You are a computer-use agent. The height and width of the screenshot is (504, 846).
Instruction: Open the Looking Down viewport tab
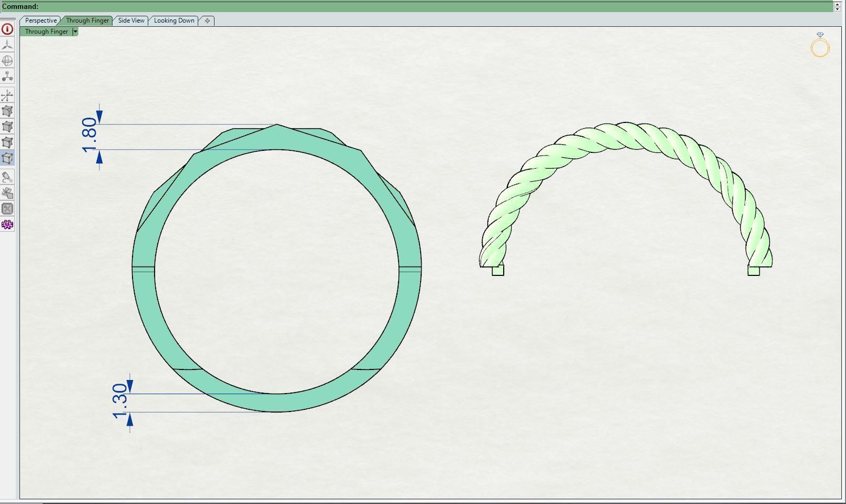pyautogui.click(x=174, y=20)
